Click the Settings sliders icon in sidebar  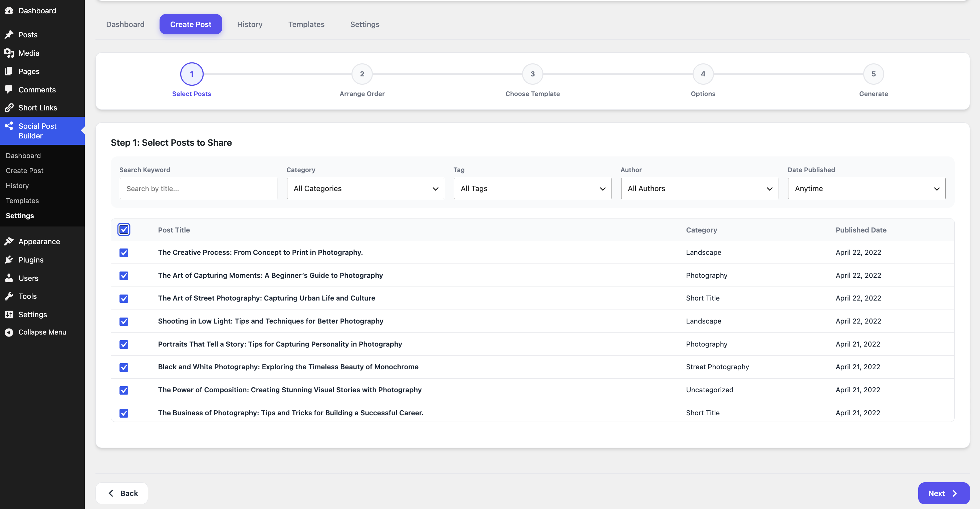coord(9,314)
